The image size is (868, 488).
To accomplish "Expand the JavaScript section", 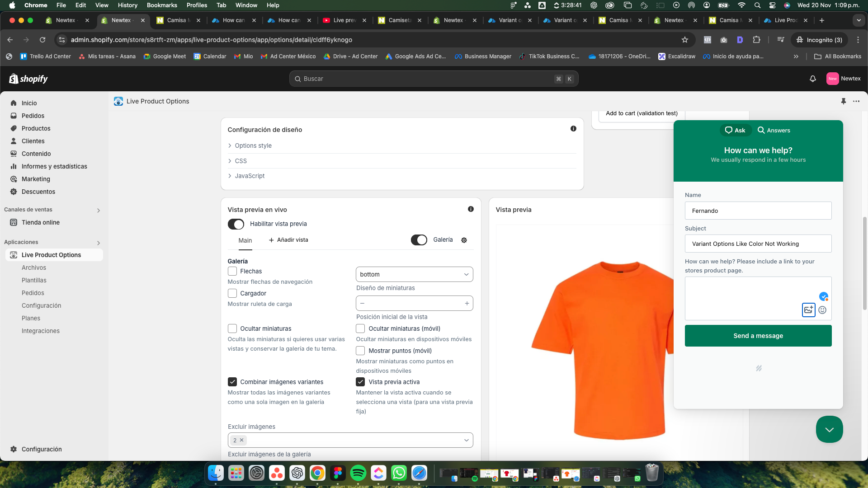I will tap(249, 176).
